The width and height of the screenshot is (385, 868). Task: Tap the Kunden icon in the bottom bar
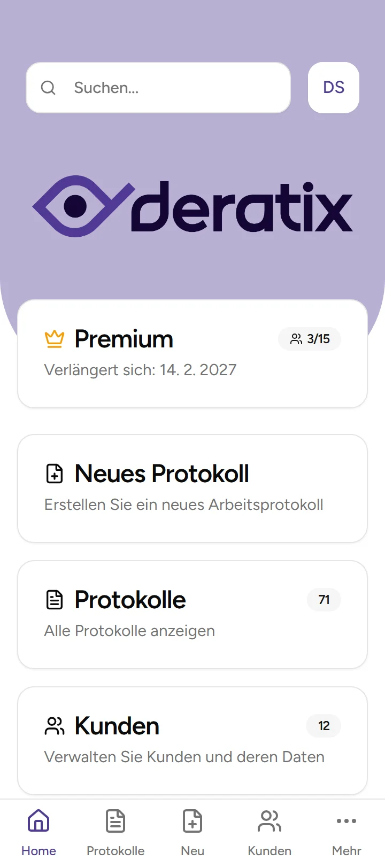point(269,820)
